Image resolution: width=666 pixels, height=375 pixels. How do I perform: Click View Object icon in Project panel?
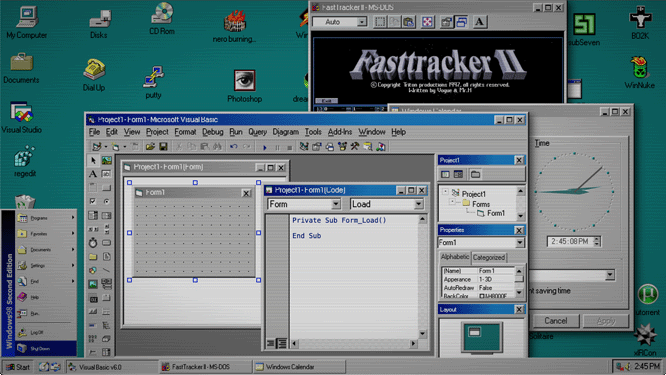click(x=458, y=174)
